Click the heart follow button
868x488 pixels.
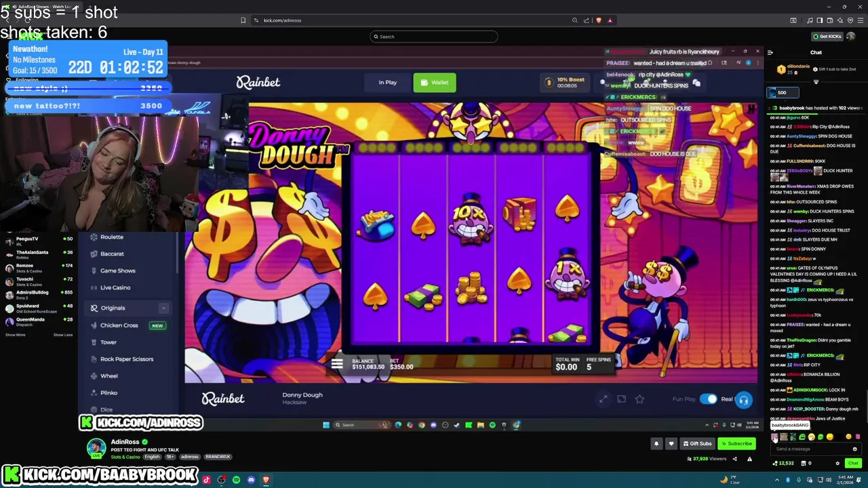click(671, 443)
